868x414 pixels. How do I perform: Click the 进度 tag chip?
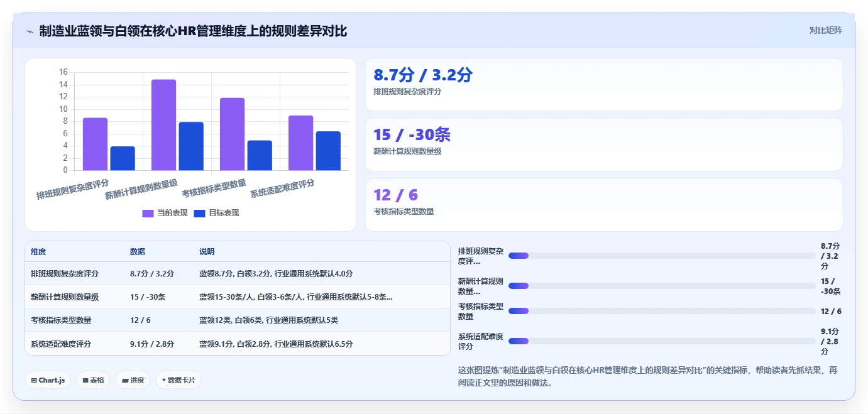click(133, 380)
